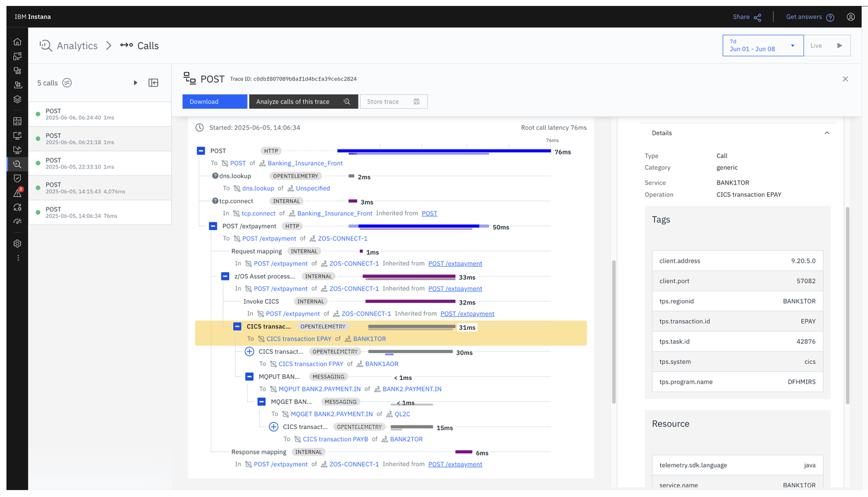
Task: Open the three-dot More menu in the sidebar
Action: pyautogui.click(x=18, y=258)
